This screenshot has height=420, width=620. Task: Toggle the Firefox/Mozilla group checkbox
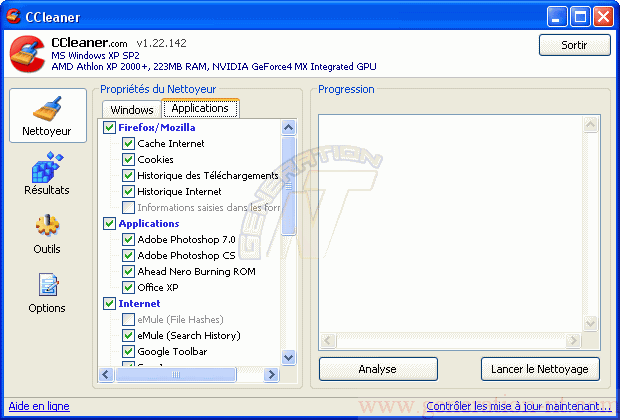[x=110, y=127]
